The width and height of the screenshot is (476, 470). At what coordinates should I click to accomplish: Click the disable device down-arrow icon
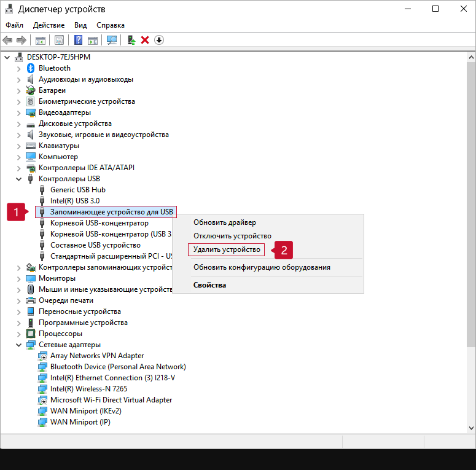pyautogui.click(x=159, y=40)
